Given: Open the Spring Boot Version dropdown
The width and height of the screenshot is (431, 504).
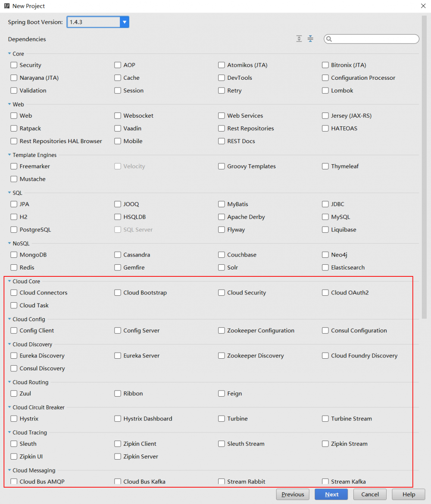Looking at the screenshot, I should point(125,22).
